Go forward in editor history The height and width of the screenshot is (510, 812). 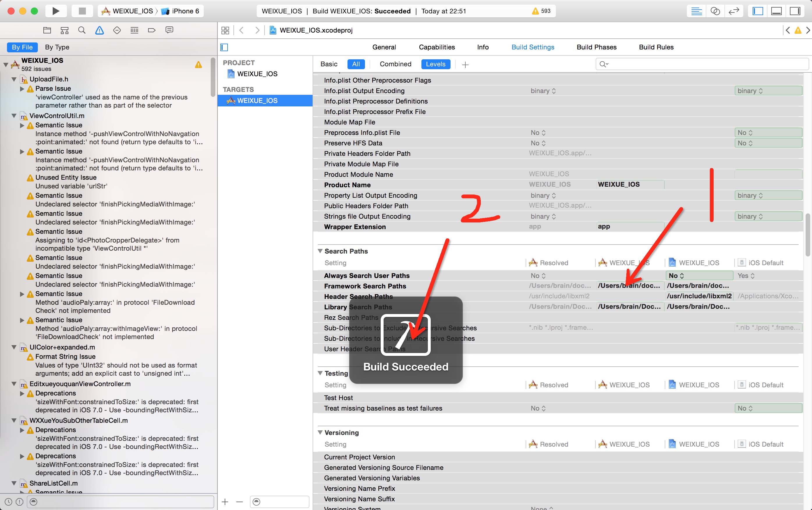(257, 30)
